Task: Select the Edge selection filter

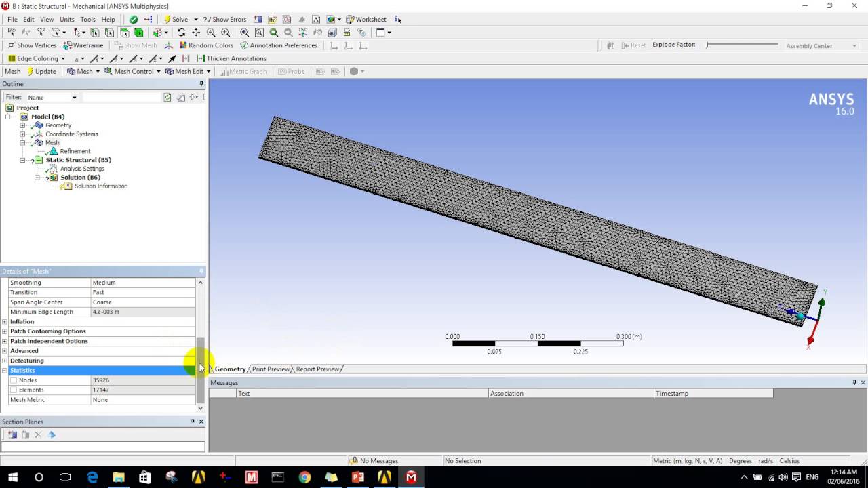Action: pyautogui.click(x=109, y=33)
